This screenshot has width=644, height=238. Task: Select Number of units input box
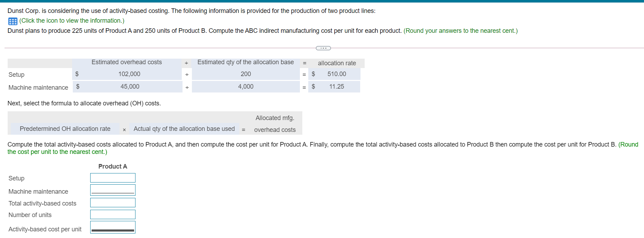113,215
